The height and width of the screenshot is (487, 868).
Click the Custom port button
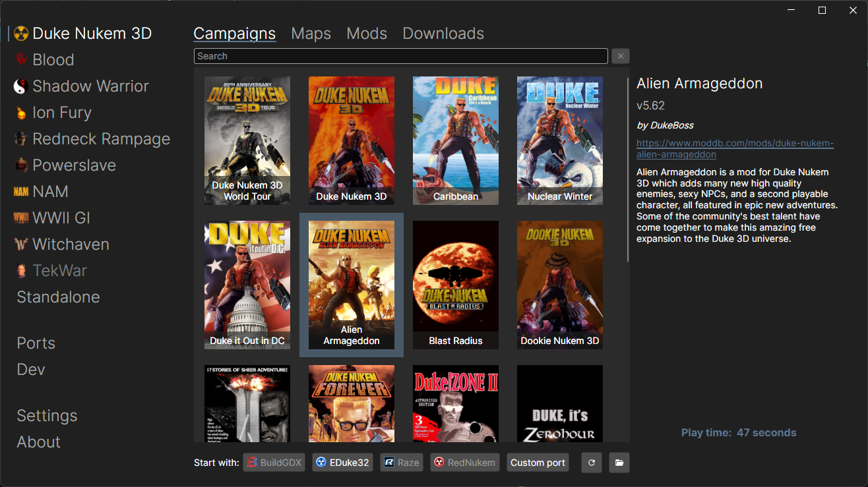point(538,463)
